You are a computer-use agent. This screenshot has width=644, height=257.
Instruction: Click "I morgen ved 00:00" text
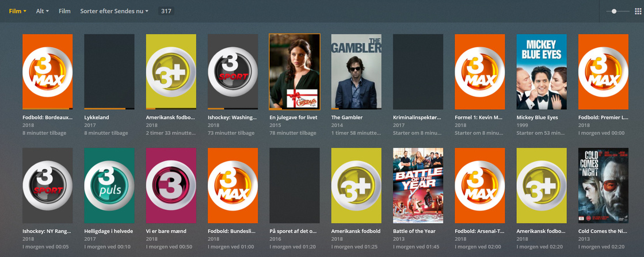coord(602,133)
